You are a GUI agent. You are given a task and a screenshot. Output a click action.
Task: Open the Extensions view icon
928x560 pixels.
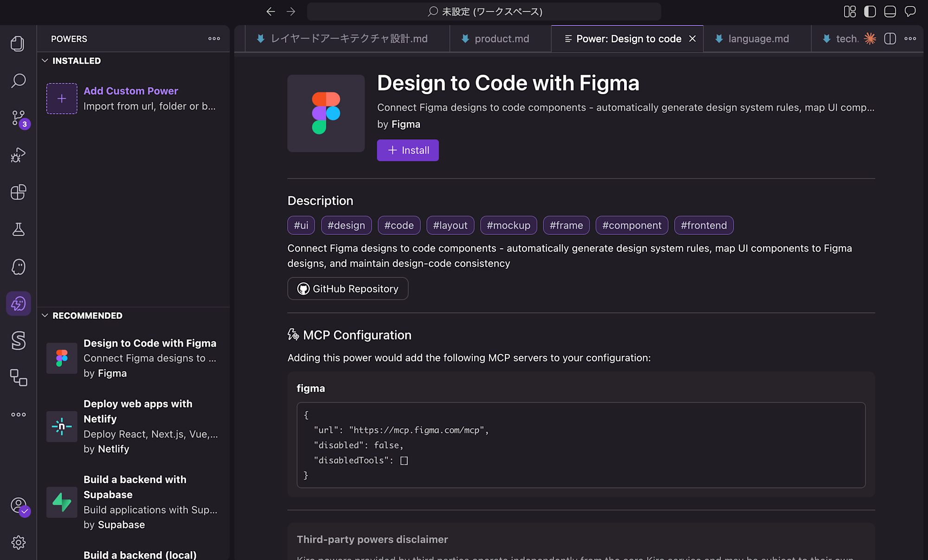click(18, 192)
